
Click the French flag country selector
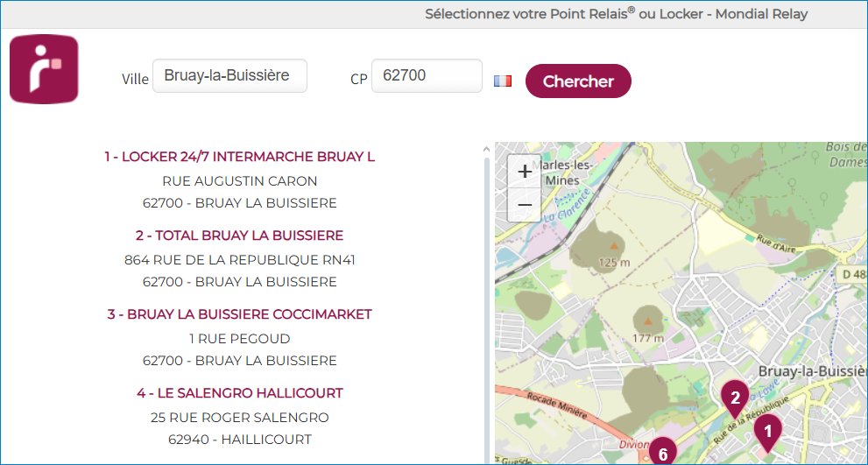point(503,81)
